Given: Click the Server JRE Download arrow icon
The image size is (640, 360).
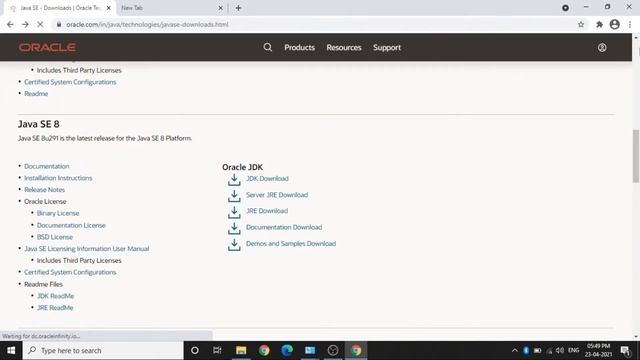Looking at the screenshot, I should coord(234,196).
